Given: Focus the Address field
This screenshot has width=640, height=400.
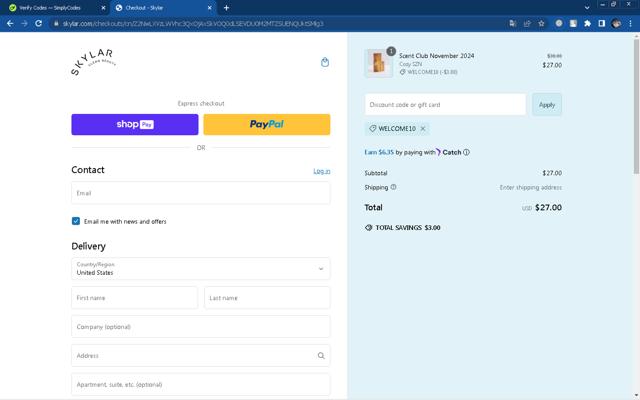Looking at the screenshot, I should coord(200,356).
